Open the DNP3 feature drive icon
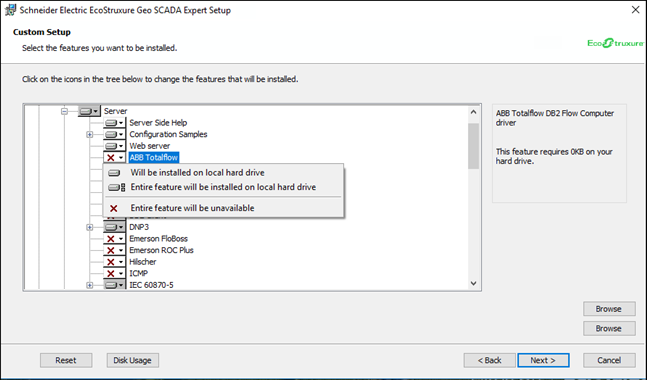 point(114,227)
